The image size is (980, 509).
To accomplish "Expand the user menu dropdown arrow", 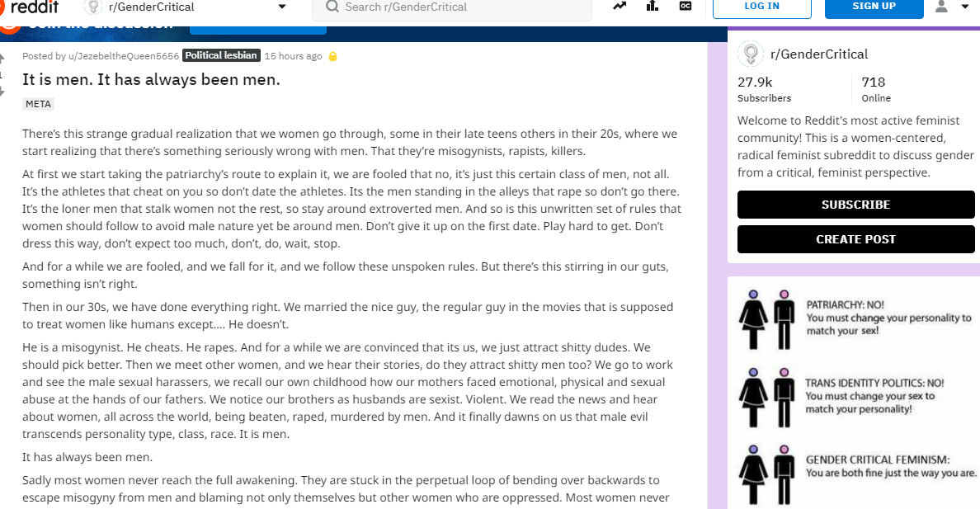I will click(965, 7).
